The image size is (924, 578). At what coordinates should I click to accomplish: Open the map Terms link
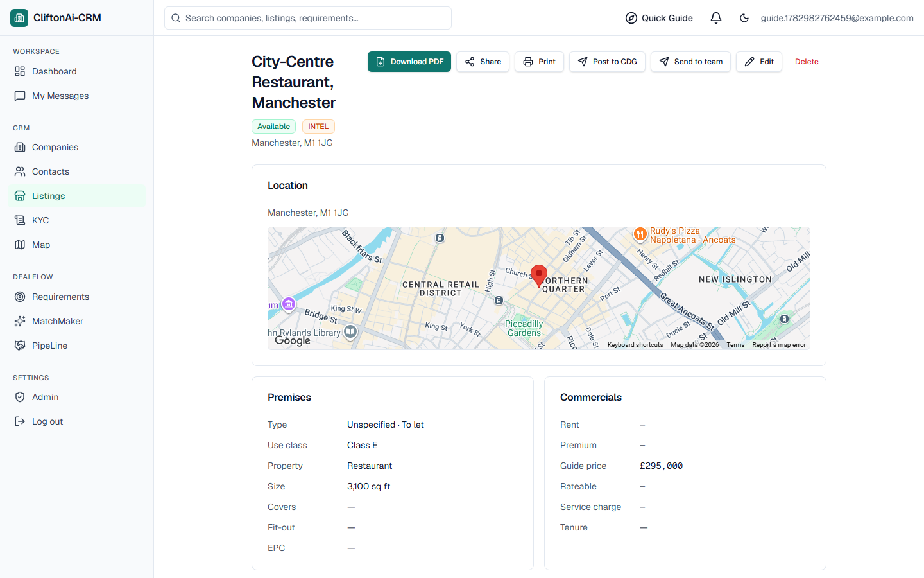click(x=735, y=345)
